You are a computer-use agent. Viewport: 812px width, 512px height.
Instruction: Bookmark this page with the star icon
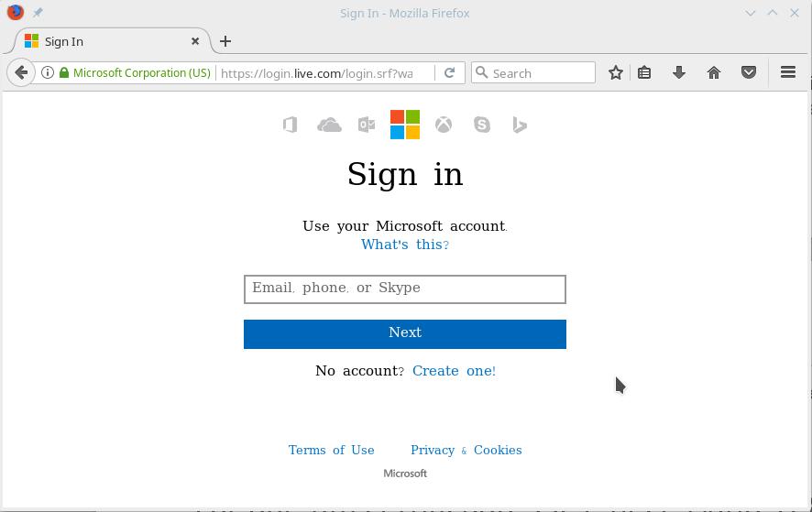[x=616, y=72]
